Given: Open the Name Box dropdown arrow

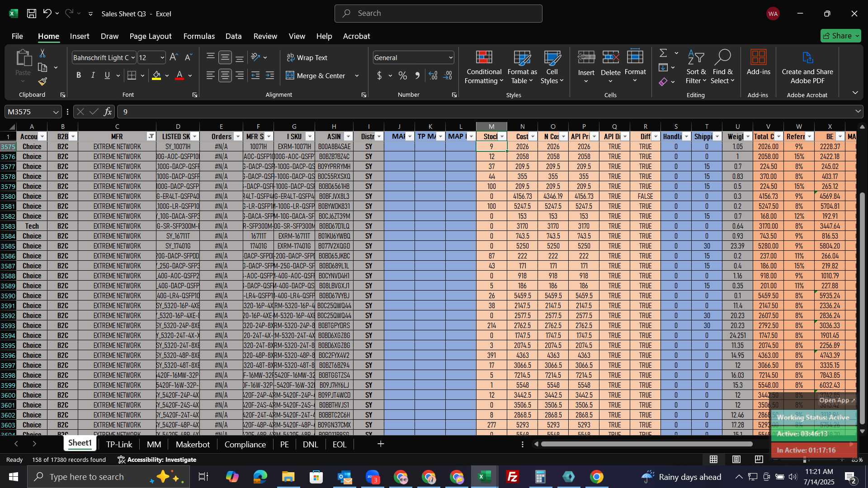Looking at the screenshot, I should [x=56, y=112].
